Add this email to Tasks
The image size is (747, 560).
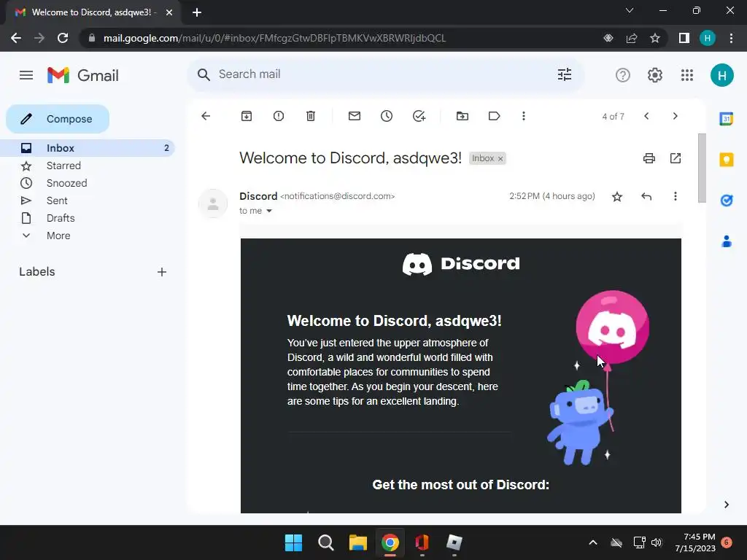click(419, 116)
